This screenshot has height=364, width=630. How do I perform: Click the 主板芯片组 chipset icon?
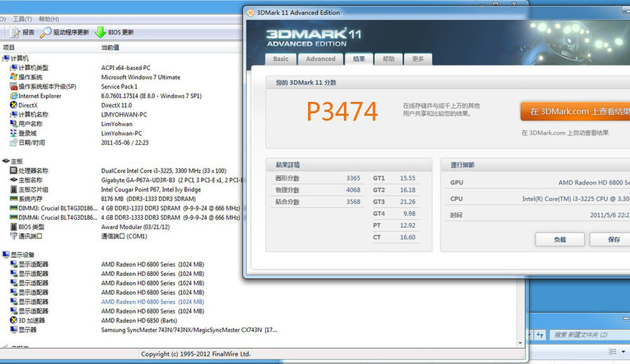point(14,189)
